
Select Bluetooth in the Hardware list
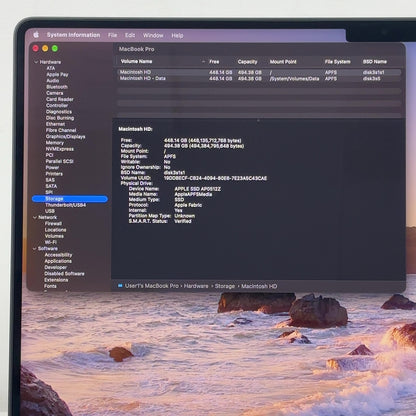[57, 87]
